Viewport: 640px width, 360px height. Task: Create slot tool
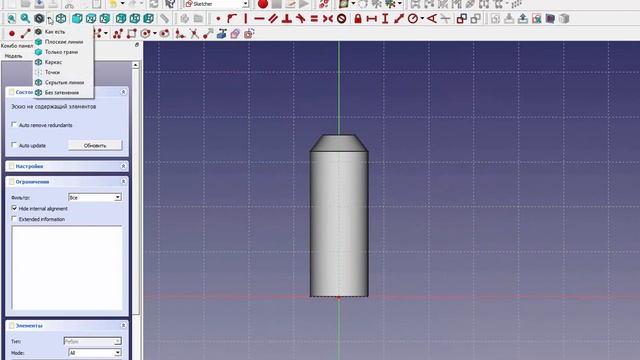click(x=164, y=33)
